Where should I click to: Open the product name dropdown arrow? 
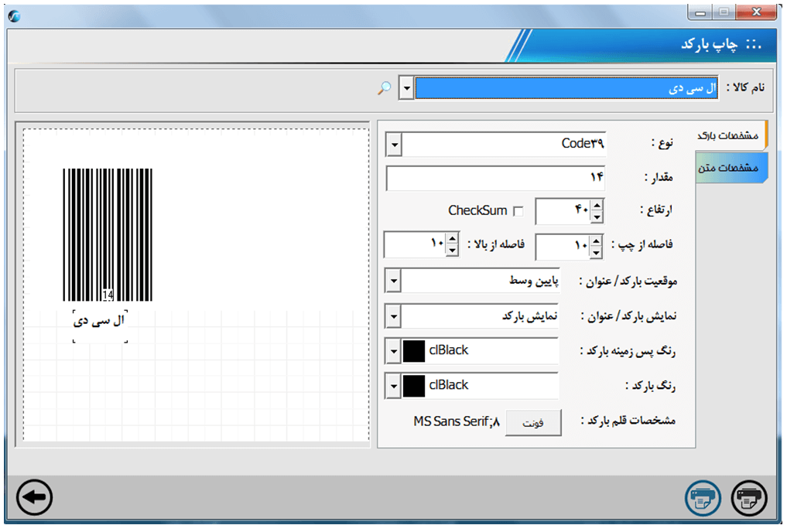click(406, 88)
